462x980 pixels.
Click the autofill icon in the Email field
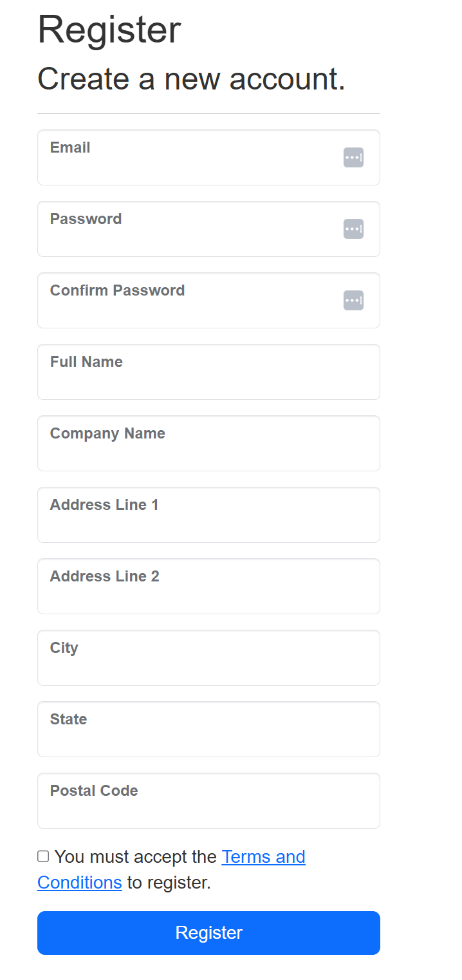(x=353, y=157)
